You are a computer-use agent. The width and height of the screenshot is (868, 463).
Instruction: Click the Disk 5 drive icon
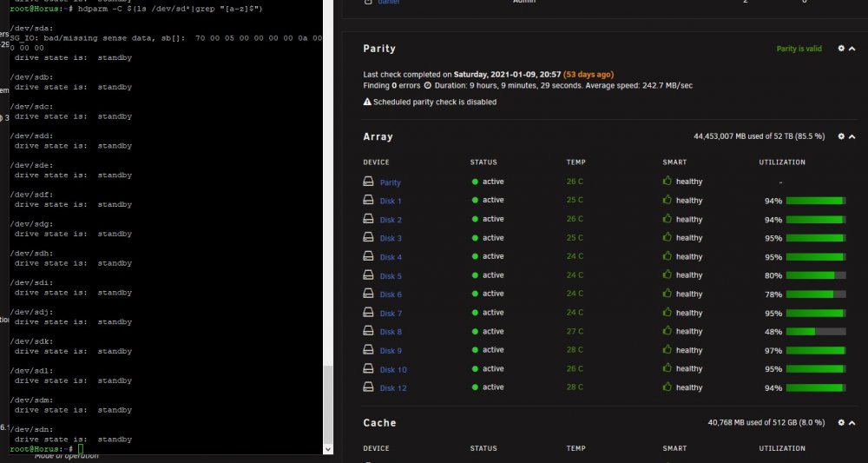[x=368, y=274]
